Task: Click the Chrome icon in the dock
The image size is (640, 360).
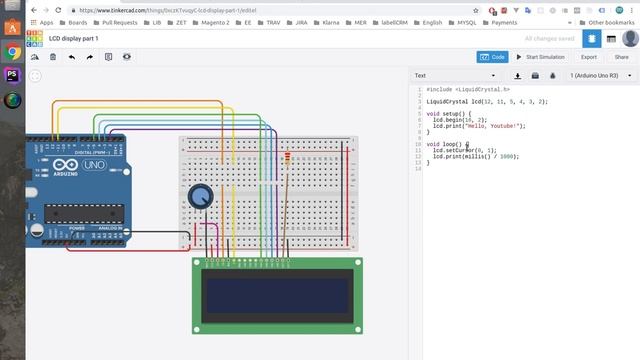Action: coord(13,52)
